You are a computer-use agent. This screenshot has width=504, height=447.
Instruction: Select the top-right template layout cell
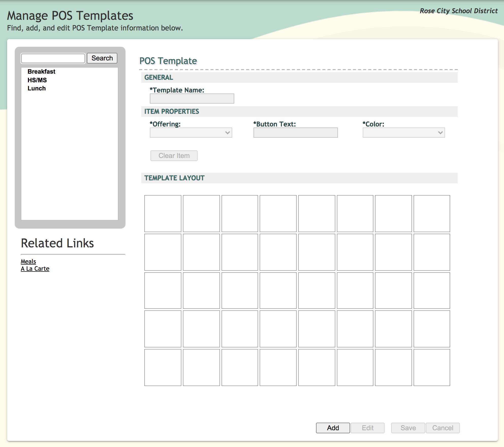[432, 214]
